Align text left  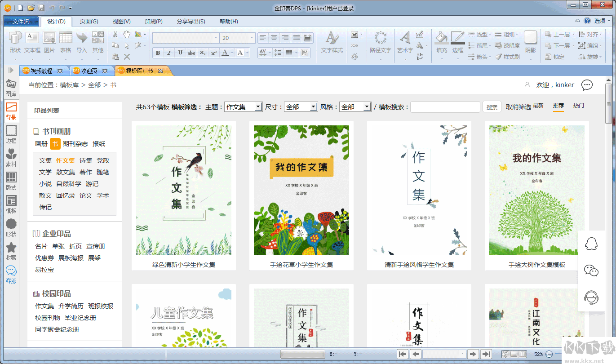tap(263, 38)
